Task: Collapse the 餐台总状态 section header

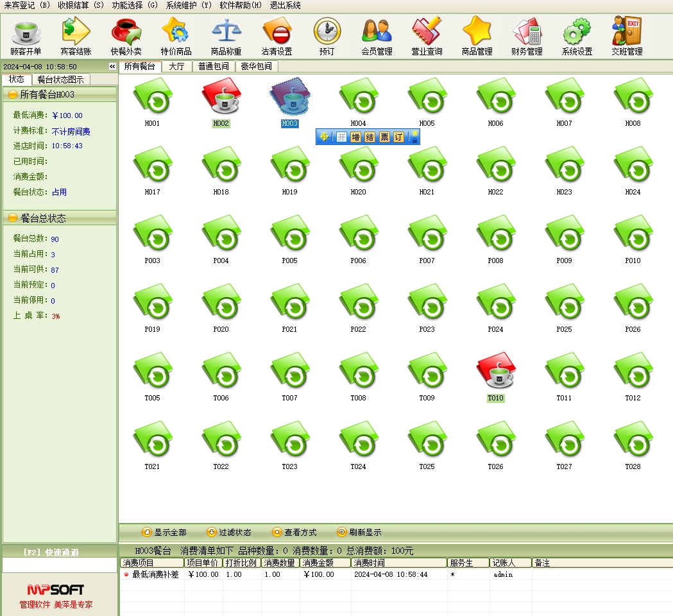Action: pos(13,218)
